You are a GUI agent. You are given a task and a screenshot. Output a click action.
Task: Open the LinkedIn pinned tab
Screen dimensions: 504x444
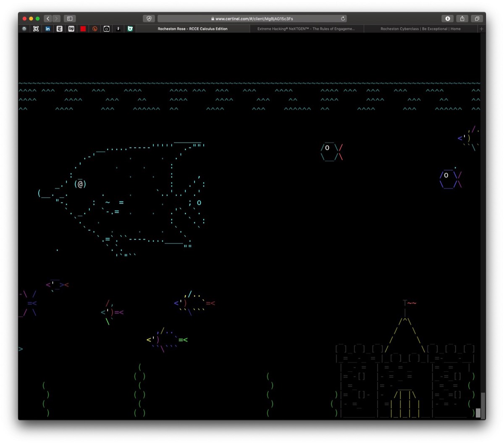pos(48,29)
